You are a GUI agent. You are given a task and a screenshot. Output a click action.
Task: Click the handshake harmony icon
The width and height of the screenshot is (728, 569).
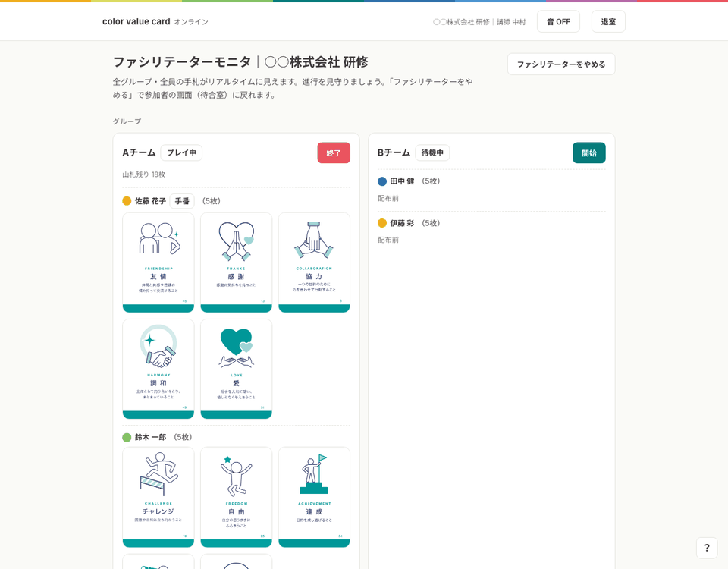coord(158,347)
